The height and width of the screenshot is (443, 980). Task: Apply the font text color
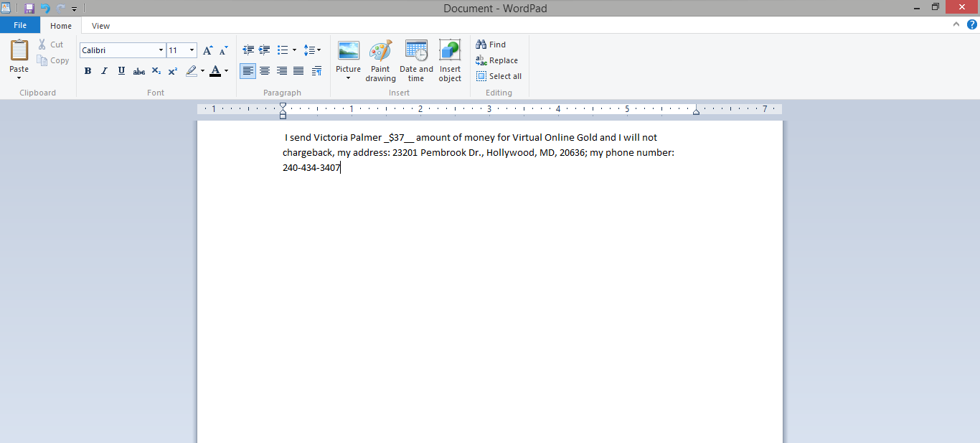[x=215, y=71]
